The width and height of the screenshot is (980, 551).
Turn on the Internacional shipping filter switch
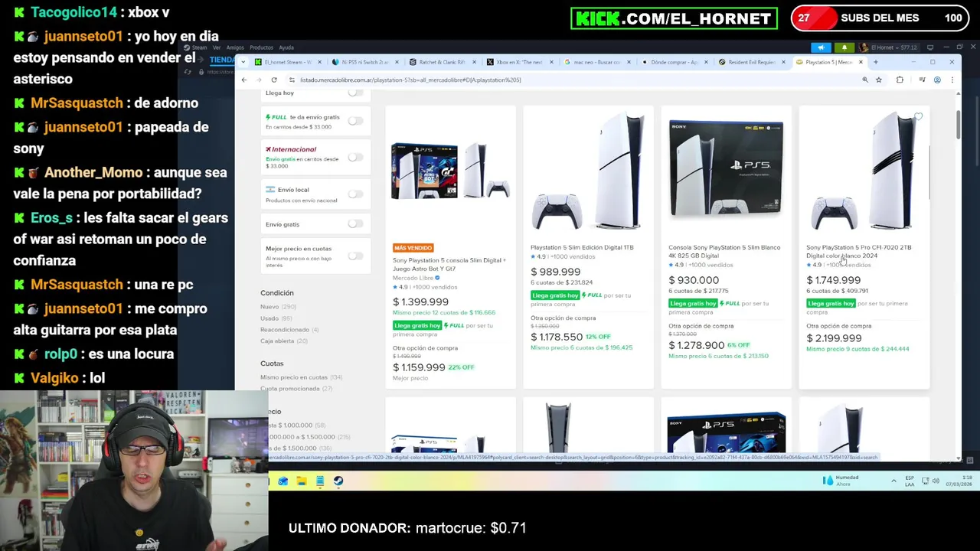(x=355, y=158)
